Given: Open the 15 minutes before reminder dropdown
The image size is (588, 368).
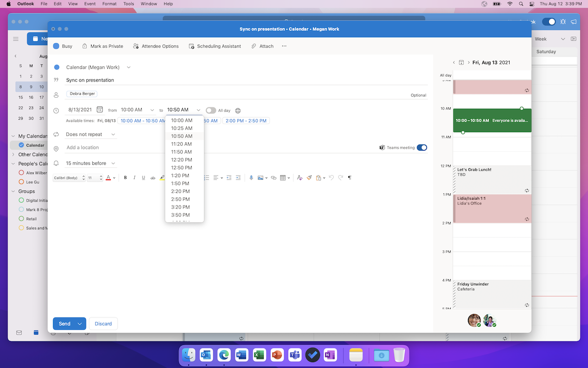Looking at the screenshot, I should 91,163.
